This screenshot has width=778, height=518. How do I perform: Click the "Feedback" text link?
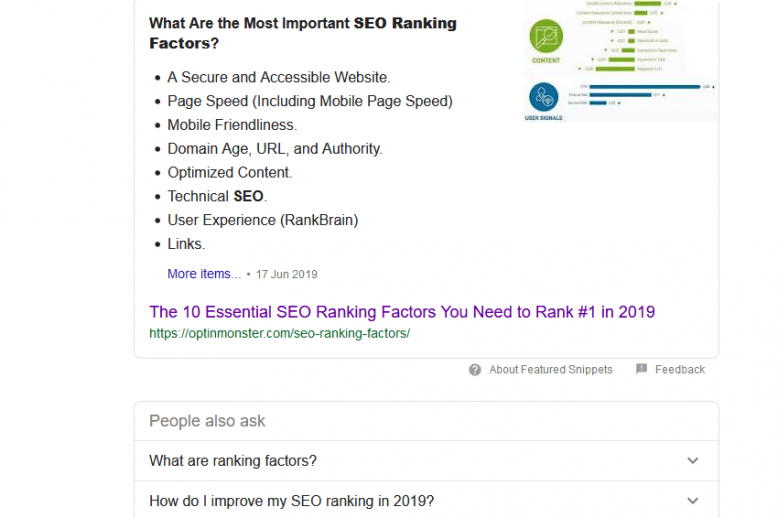click(680, 370)
